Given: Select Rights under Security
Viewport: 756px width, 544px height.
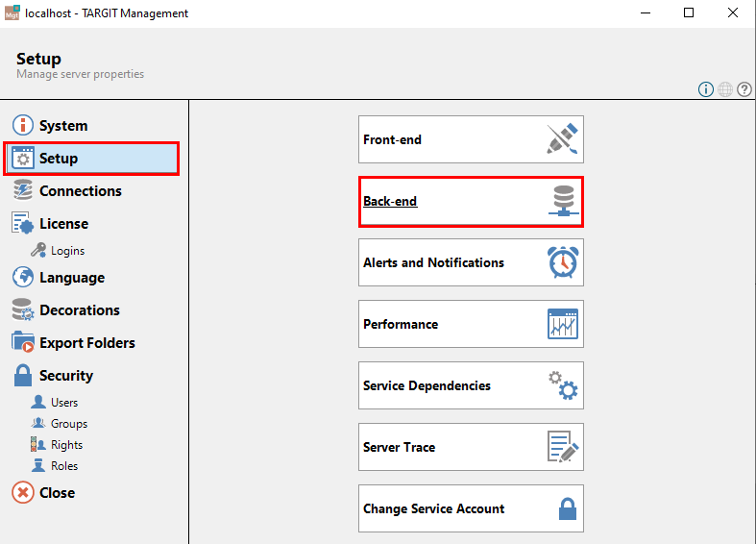Looking at the screenshot, I should tap(66, 445).
